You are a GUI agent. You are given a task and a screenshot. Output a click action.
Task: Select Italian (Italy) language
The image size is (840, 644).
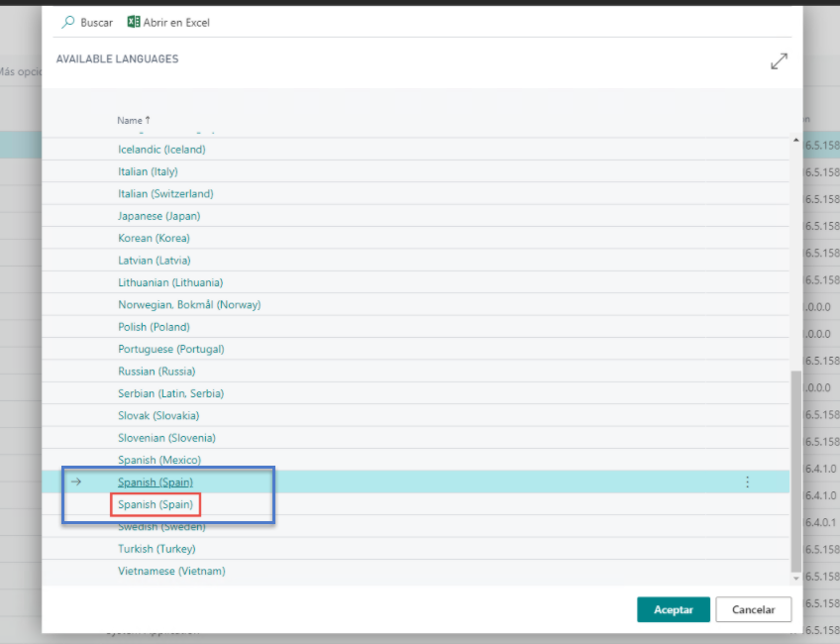(x=148, y=171)
